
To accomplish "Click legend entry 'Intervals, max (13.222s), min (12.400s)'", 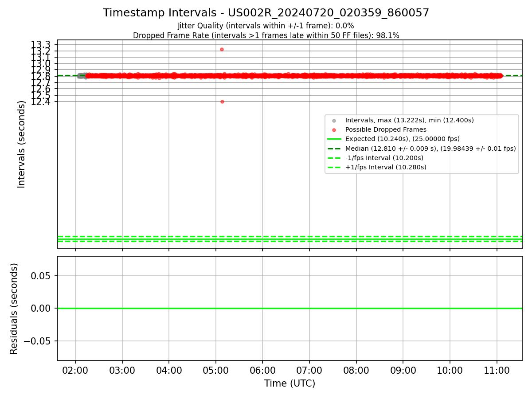I will 410,120.
